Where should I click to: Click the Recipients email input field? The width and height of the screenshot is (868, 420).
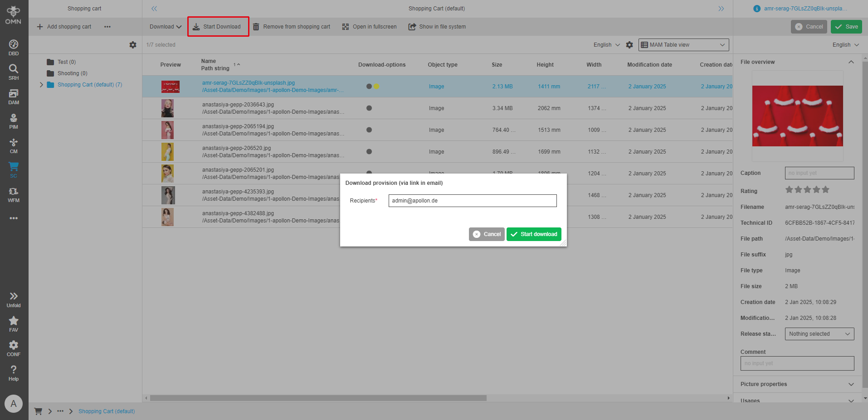click(x=472, y=201)
